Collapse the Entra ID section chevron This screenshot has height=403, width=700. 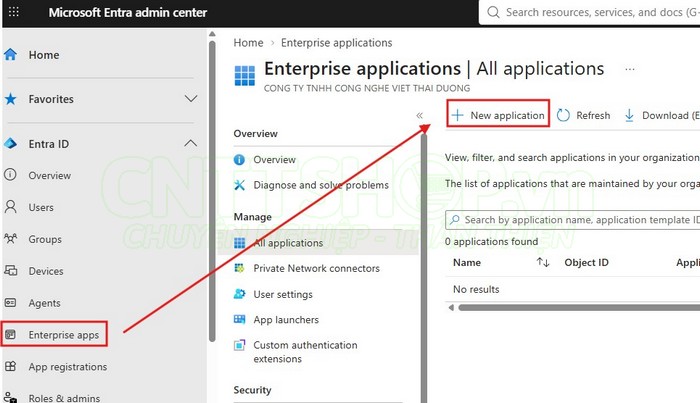[191, 143]
